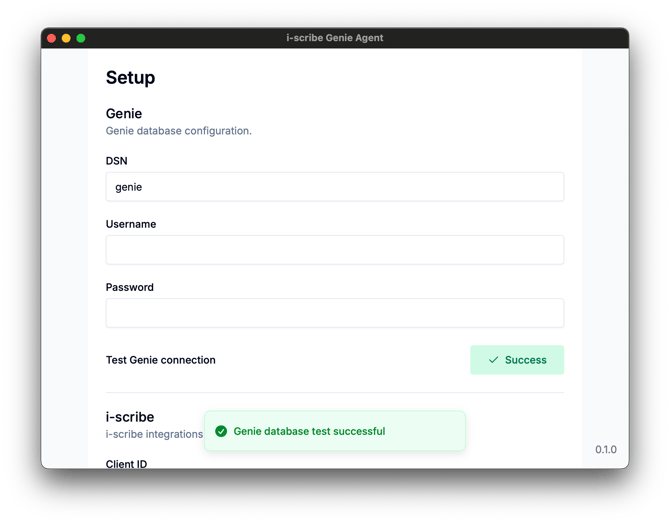Dismiss the Genie database test successful toast

click(x=335, y=431)
